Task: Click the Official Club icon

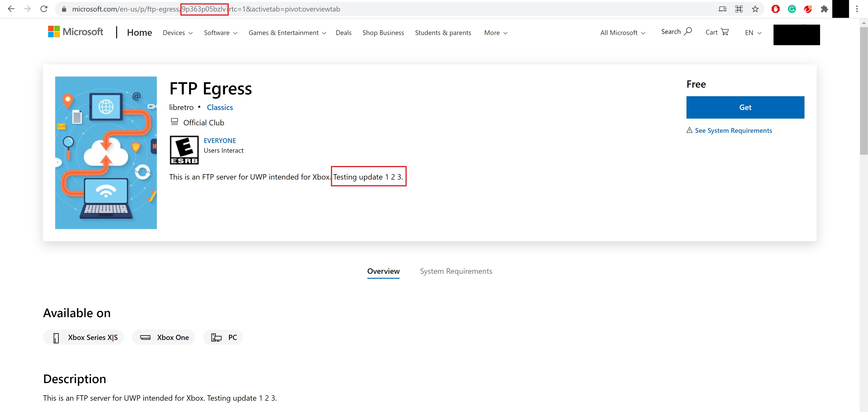Action: point(174,122)
